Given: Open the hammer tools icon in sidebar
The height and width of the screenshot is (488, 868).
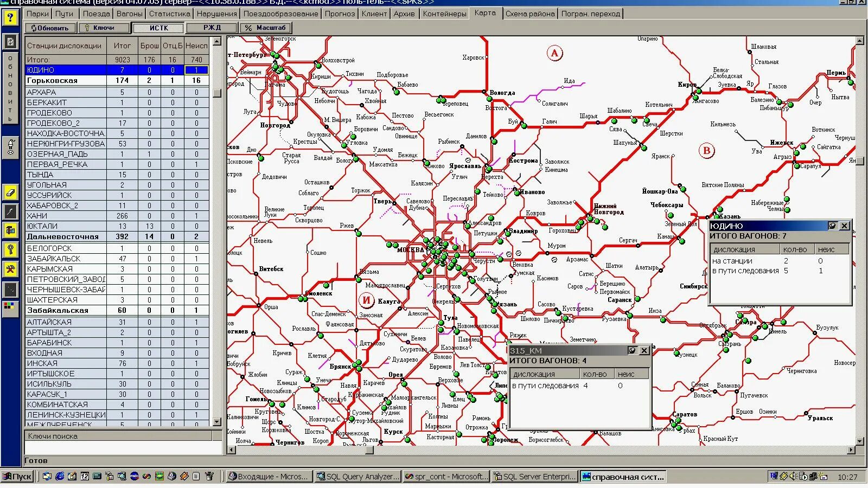Looking at the screenshot, I should point(10,269).
